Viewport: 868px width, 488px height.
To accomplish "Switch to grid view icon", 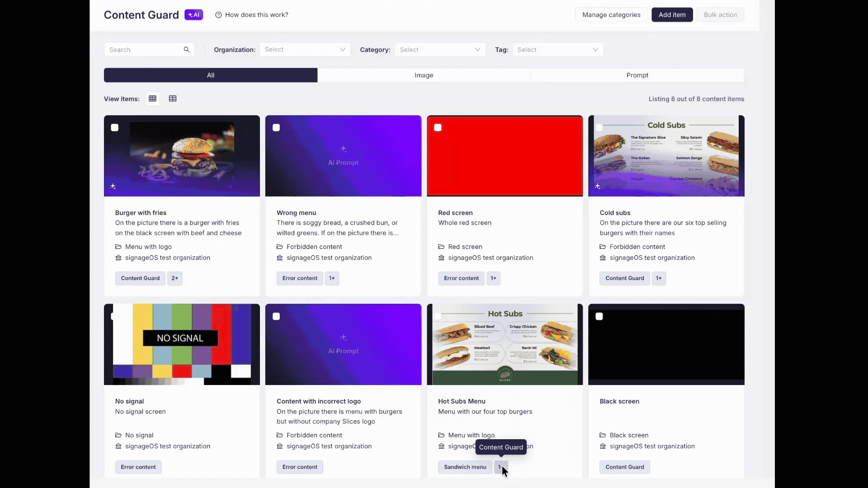I will [152, 99].
